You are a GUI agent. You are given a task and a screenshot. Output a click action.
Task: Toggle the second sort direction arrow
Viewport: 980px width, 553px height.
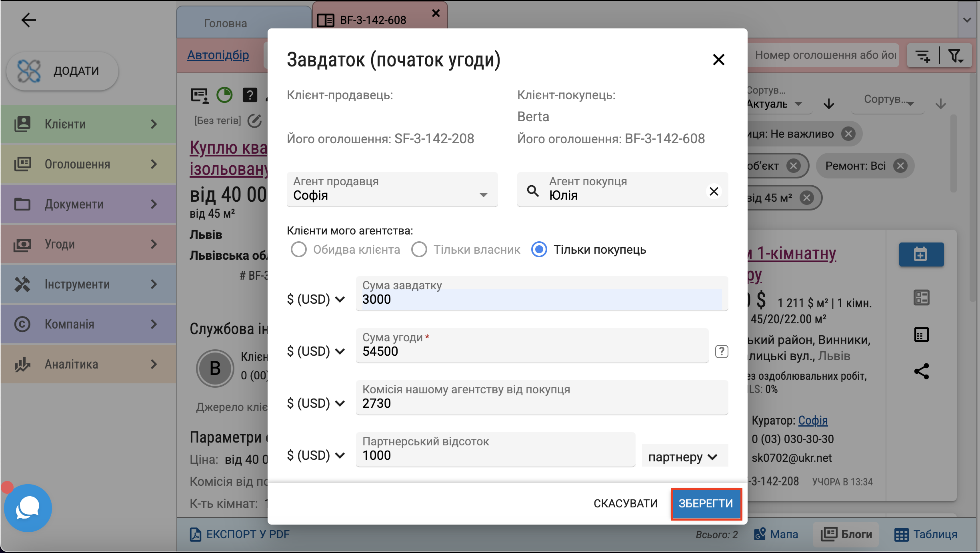click(x=941, y=104)
